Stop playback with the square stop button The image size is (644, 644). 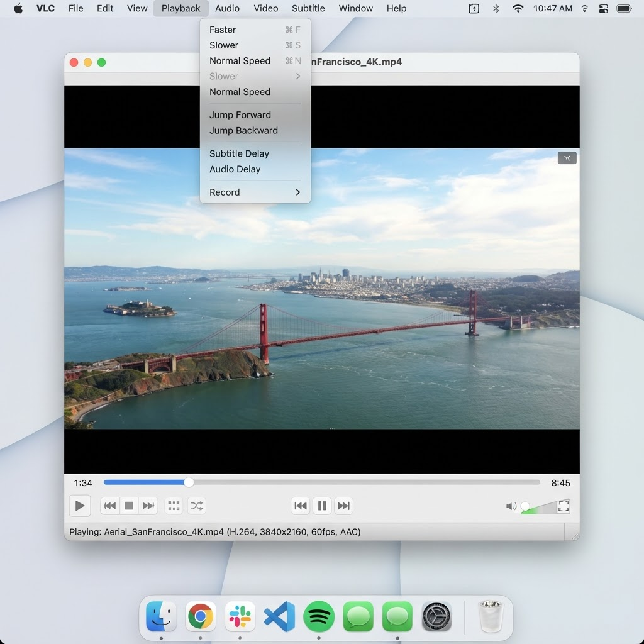(x=129, y=506)
